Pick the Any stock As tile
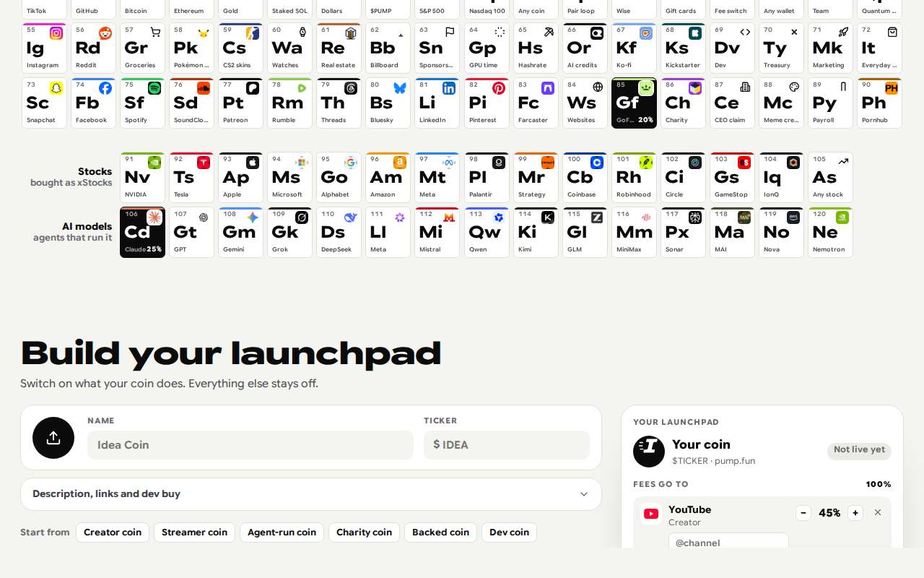This screenshot has height=578, width=924. click(x=830, y=178)
